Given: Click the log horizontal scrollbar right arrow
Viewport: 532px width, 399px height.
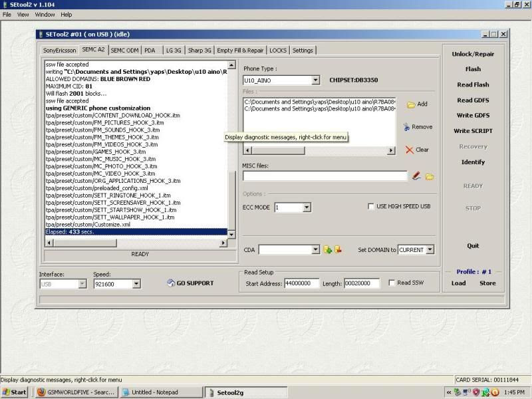Looking at the screenshot, I should (223, 243).
